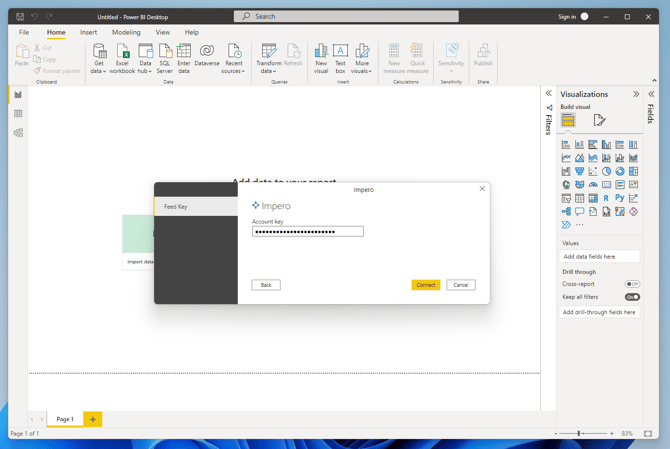The height and width of the screenshot is (449, 670).
Task: Open SQL Server data source
Action: [164, 58]
